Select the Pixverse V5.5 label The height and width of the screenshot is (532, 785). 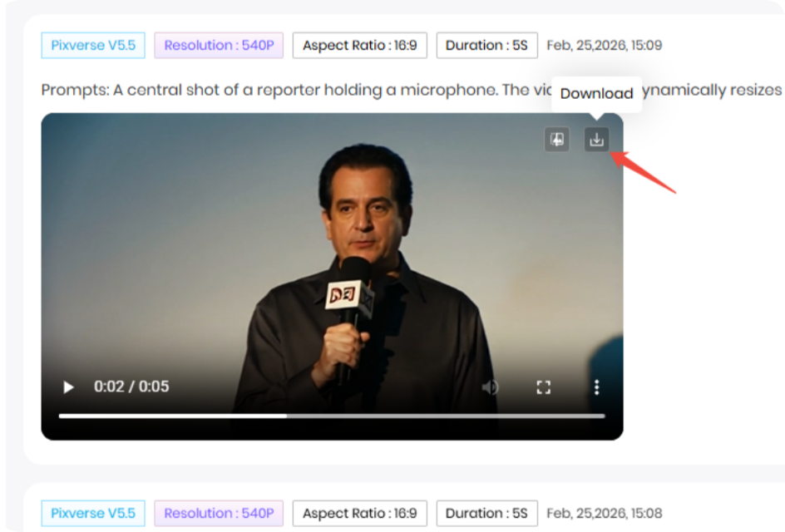click(x=92, y=45)
